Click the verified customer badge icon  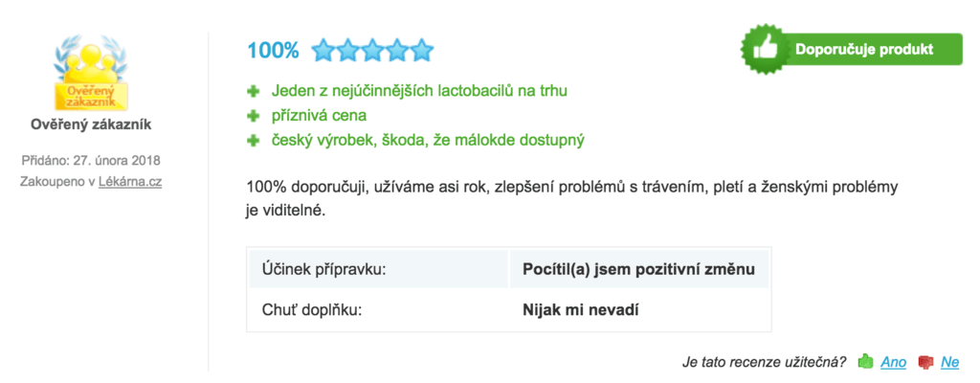(91, 73)
